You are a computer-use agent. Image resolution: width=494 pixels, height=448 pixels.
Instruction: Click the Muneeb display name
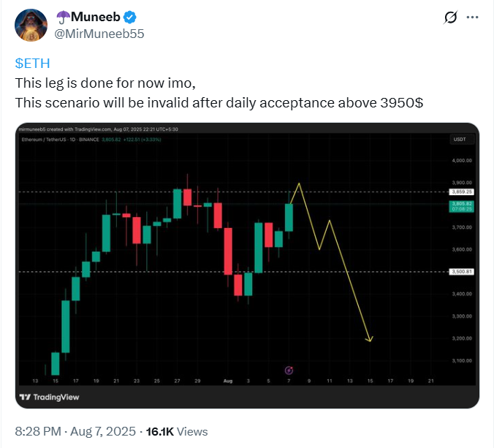tap(96, 17)
